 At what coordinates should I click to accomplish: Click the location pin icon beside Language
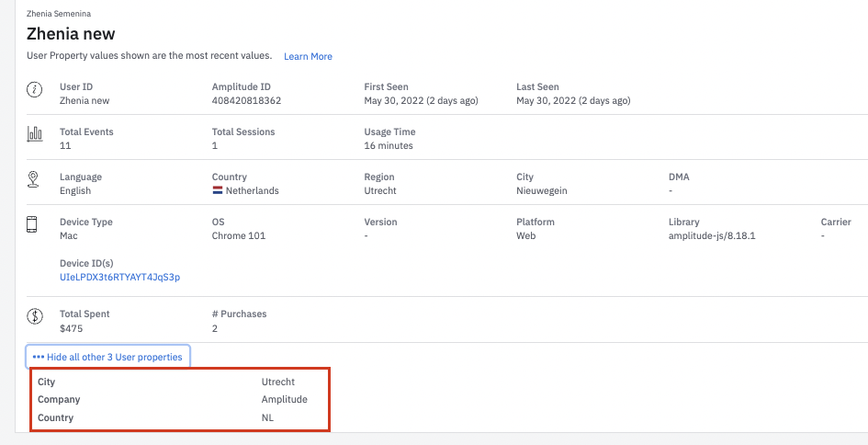pyautogui.click(x=35, y=180)
